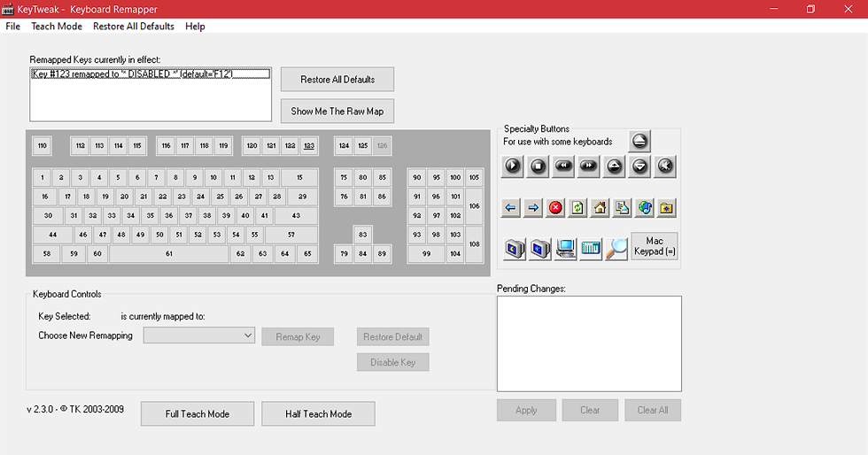
Task: Select keyboard key 16
Action: click(x=45, y=197)
